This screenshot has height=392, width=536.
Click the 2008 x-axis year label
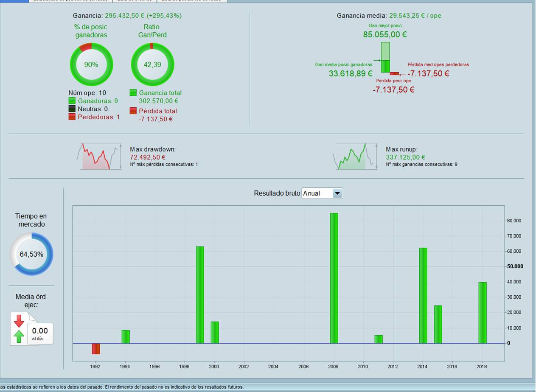point(333,367)
